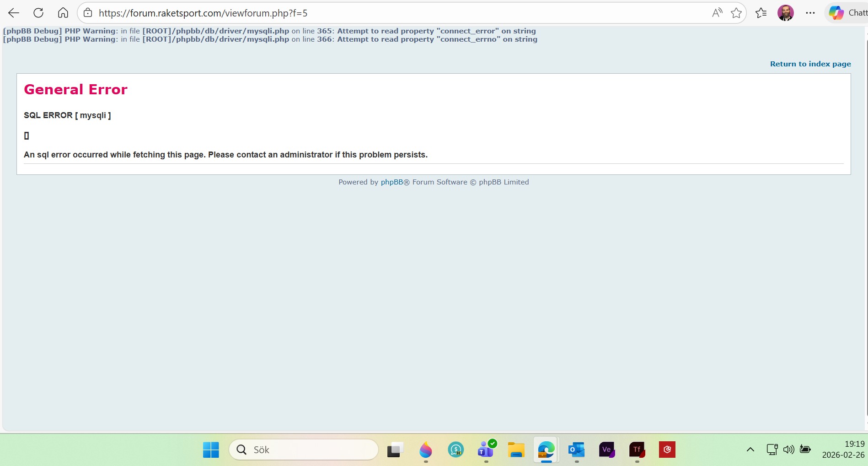This screenshot has width=868, height=466.
Task: Click the taskbar Sök search box
Action: point(304,450)
